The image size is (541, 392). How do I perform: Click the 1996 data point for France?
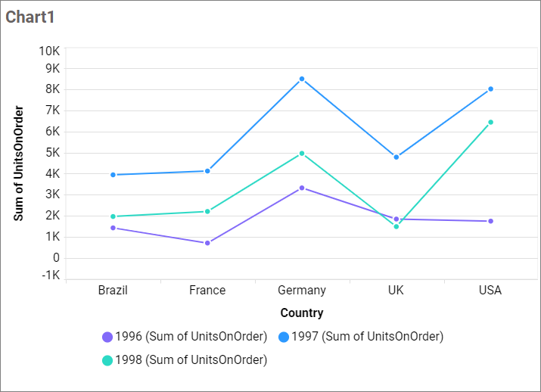tap(207, 243)
